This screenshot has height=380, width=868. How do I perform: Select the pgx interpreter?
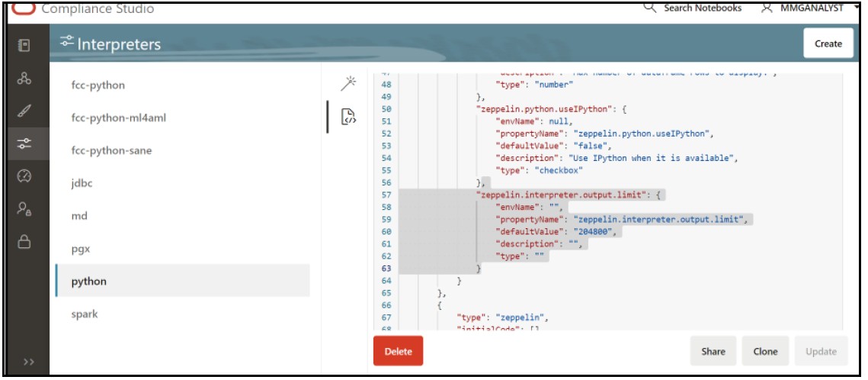pos(183,249)
